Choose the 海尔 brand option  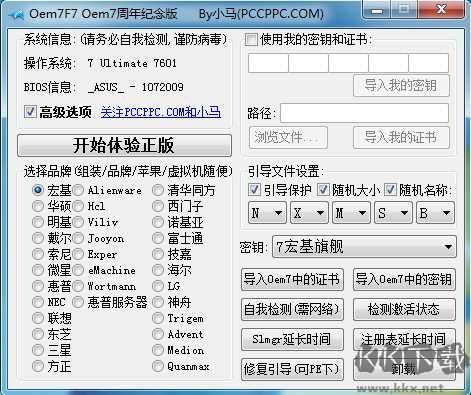point(158,270)
